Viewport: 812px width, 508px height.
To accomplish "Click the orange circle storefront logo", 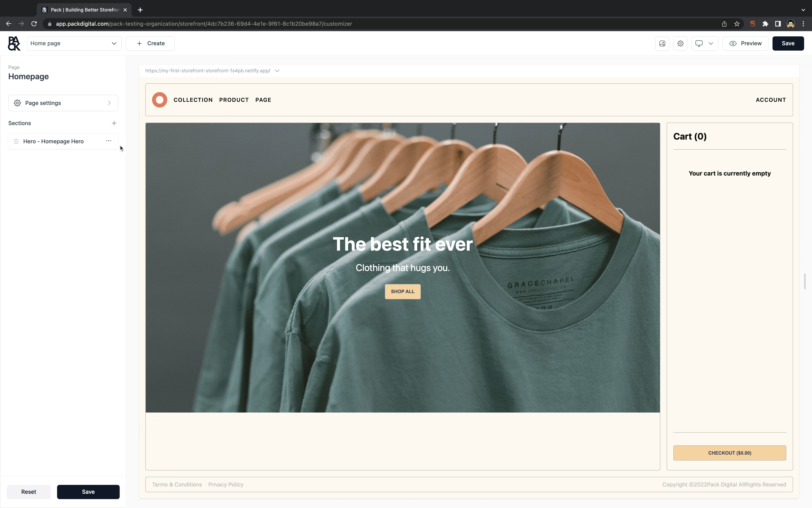I will click(x=159, y=100).
